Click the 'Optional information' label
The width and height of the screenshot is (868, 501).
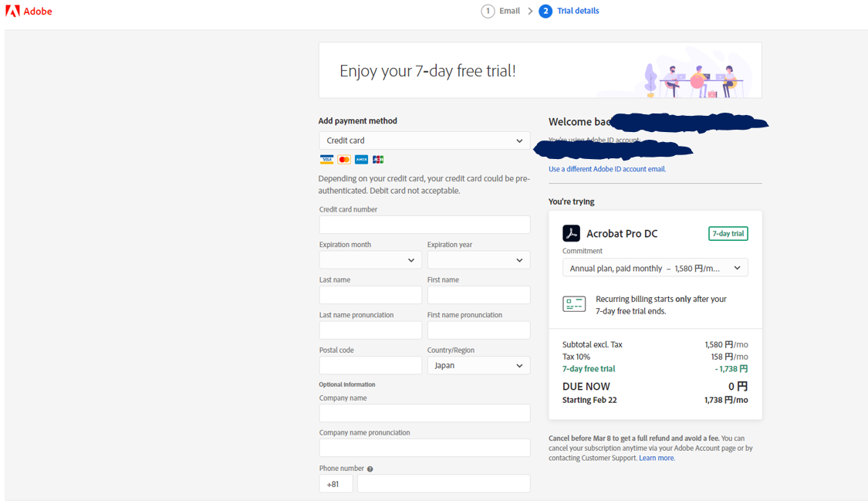347,384
